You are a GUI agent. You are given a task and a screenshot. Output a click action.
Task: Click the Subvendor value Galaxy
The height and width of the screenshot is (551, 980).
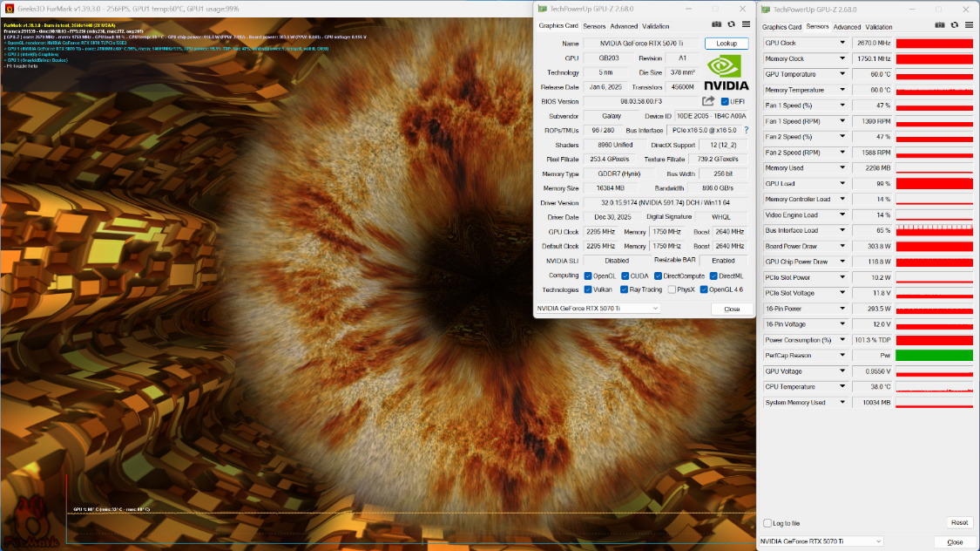click(x=612, y=116)
